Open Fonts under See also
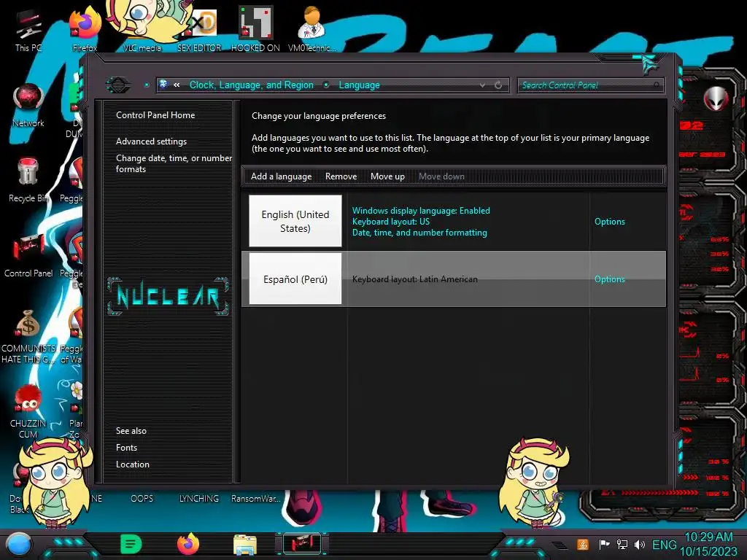 point(126,448)
